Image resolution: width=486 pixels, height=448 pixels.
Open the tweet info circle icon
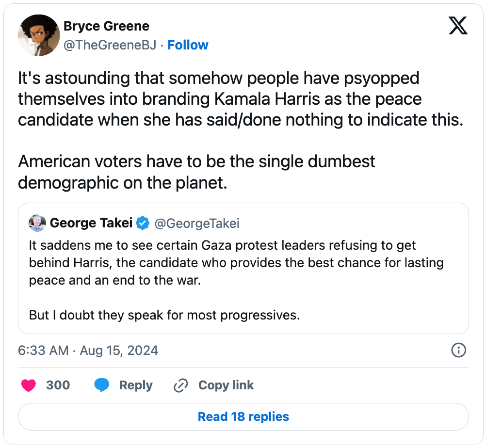coord(458,351)
